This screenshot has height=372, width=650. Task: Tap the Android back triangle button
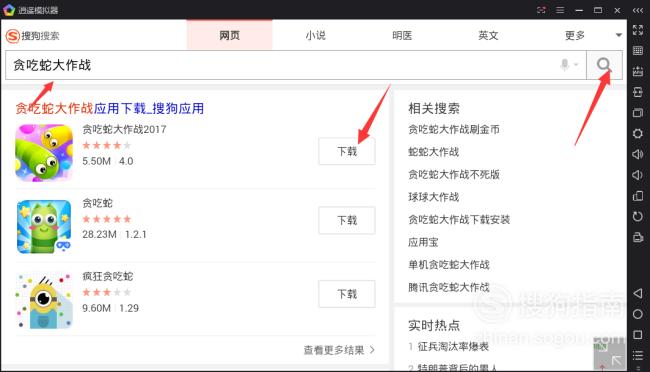coord(638,293)
